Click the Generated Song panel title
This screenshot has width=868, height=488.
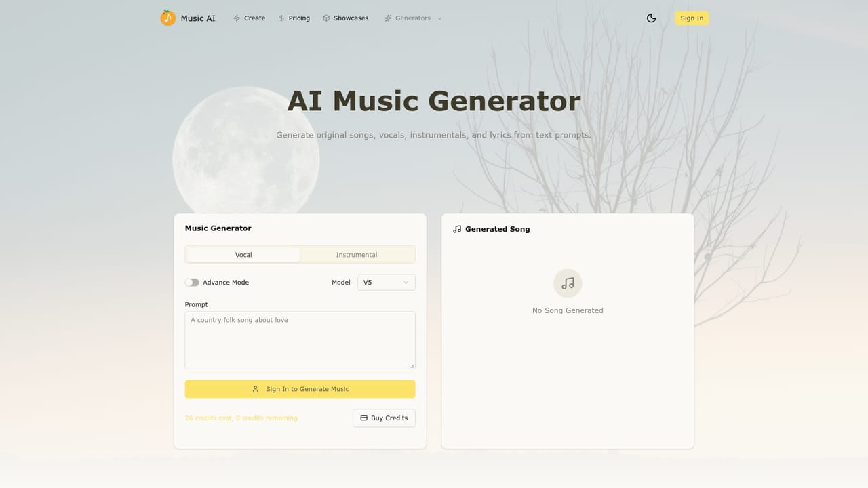498,229
